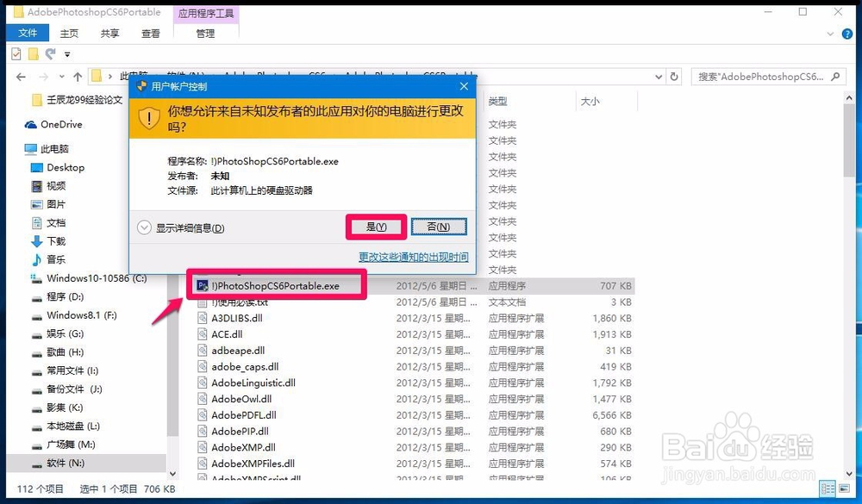The image size is (862, 504).
Task: Click the Properties quick access icon
Action: 16,54
